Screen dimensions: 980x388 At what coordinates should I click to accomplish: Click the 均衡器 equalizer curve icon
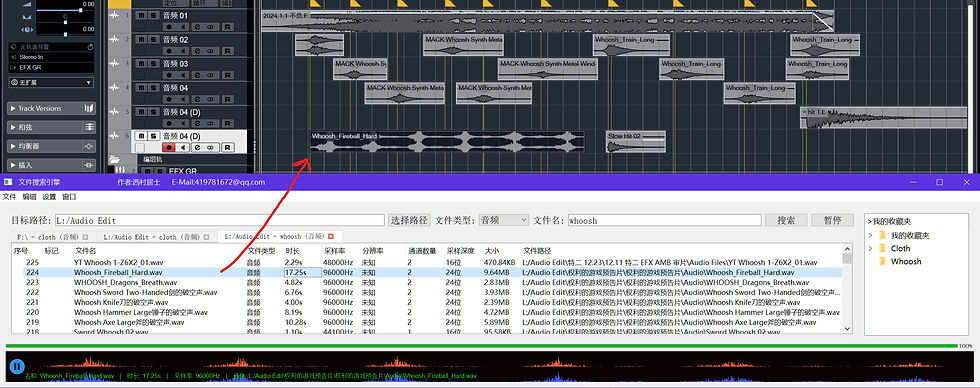(89, 146)
